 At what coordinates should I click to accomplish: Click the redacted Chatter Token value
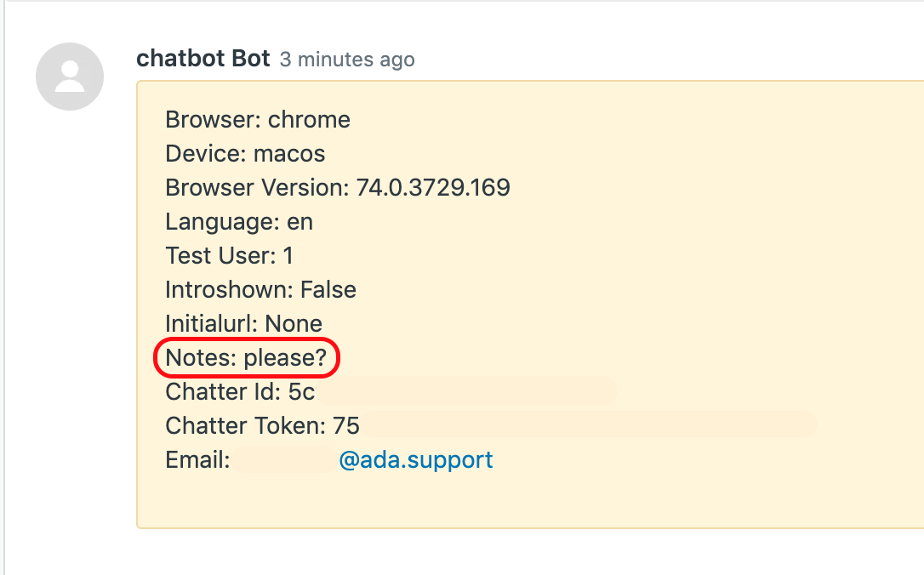[587, 426]
